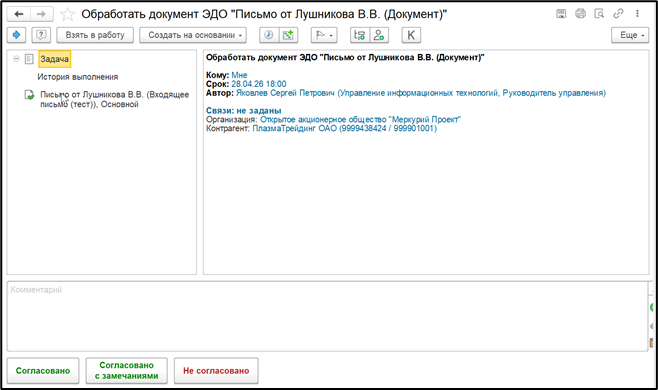The width and height of the screenshot is (658, 390).
Task: Click the clock toolbar icon
Action: [269, 35]
